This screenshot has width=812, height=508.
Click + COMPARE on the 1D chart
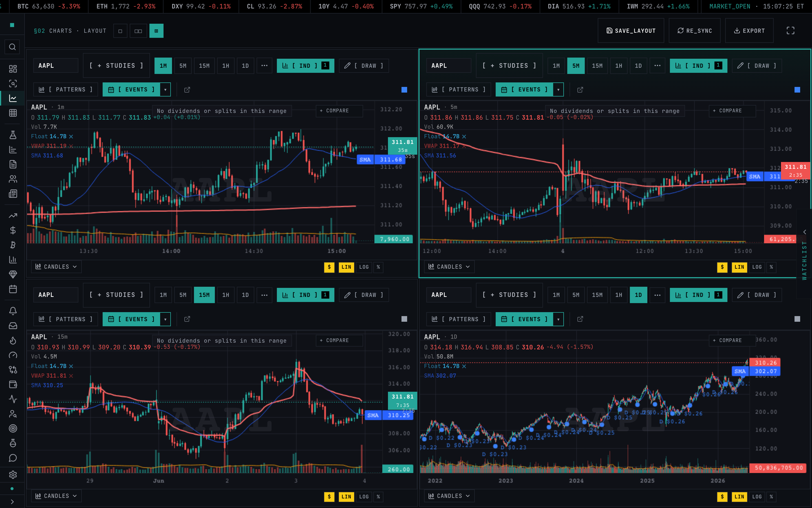732,340
